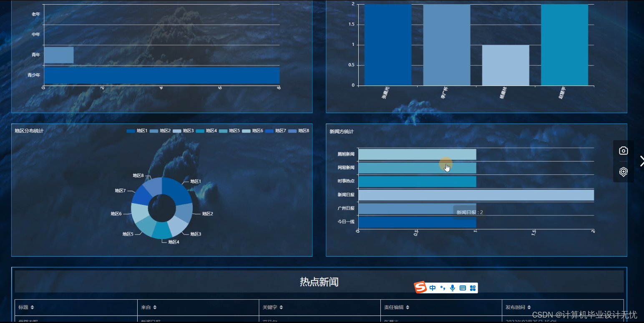Click the 李广怀 bar in the editor chart
Screen dimensions: 644x323
(x=447, y=45)
